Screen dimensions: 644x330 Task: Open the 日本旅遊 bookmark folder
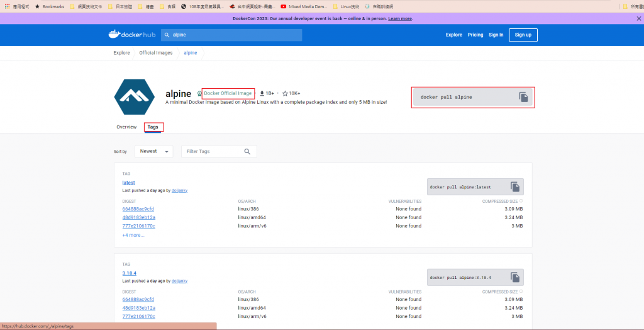tap(120, 6)
